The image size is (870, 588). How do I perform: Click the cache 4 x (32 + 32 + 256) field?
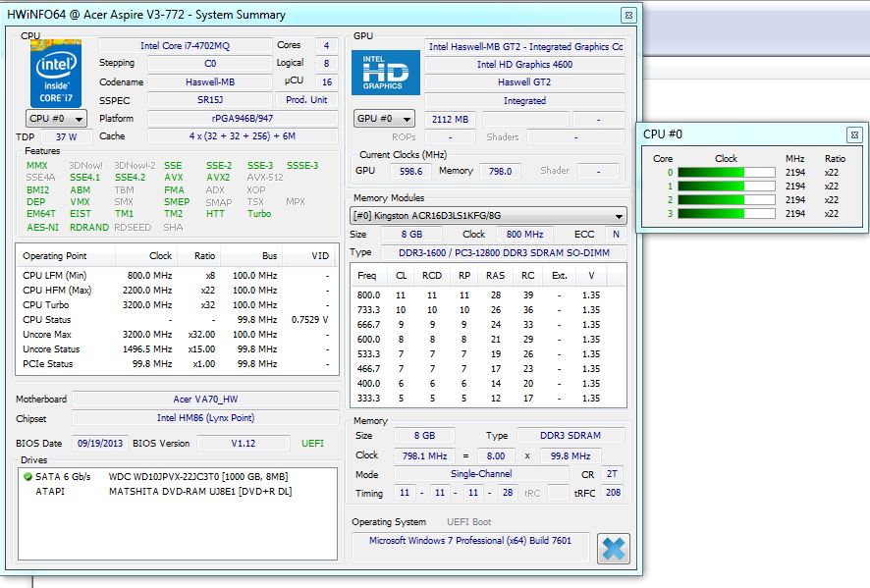coord(243,135)
